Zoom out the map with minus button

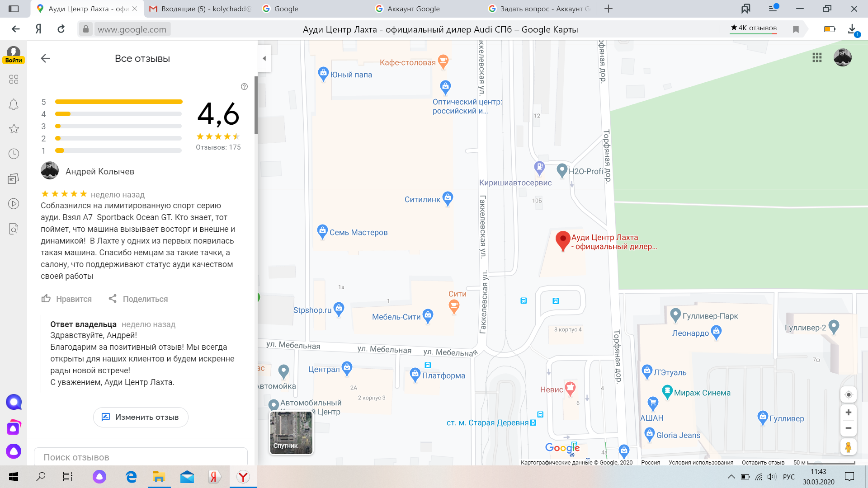(x=849, y=428)
